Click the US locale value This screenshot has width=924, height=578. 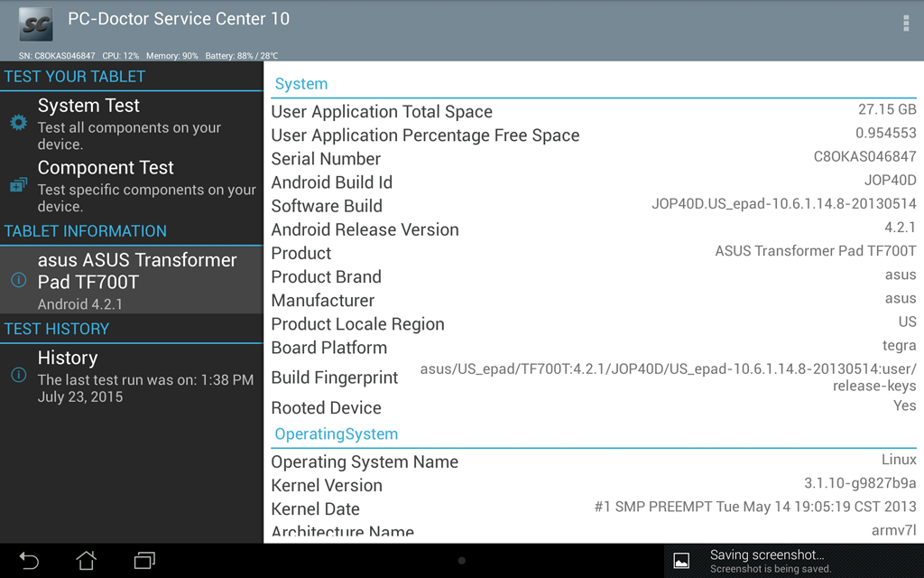coord(908,322)
